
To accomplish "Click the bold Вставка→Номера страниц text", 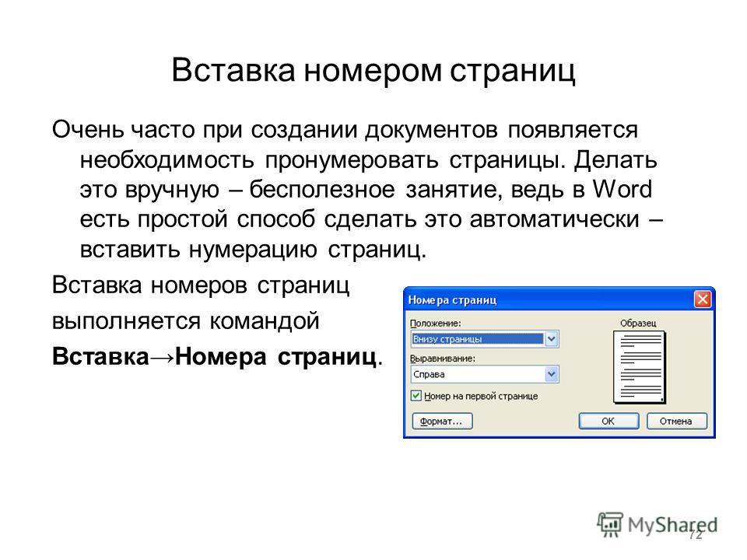I will click(217, 357).
